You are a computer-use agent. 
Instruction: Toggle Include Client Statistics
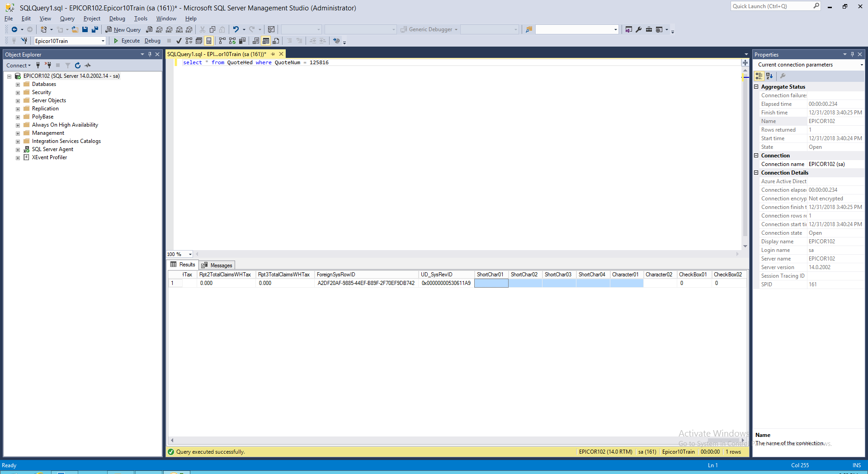(x=242, y=41)
